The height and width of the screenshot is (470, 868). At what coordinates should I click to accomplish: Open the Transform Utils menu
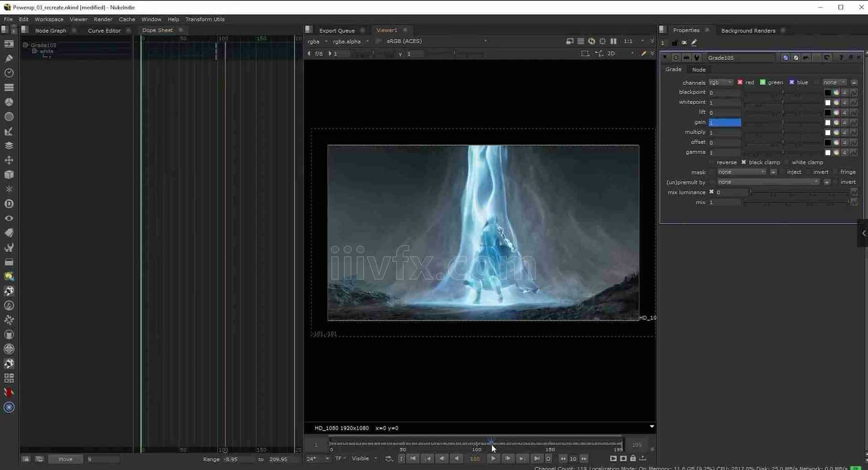[x=205, y=19]
